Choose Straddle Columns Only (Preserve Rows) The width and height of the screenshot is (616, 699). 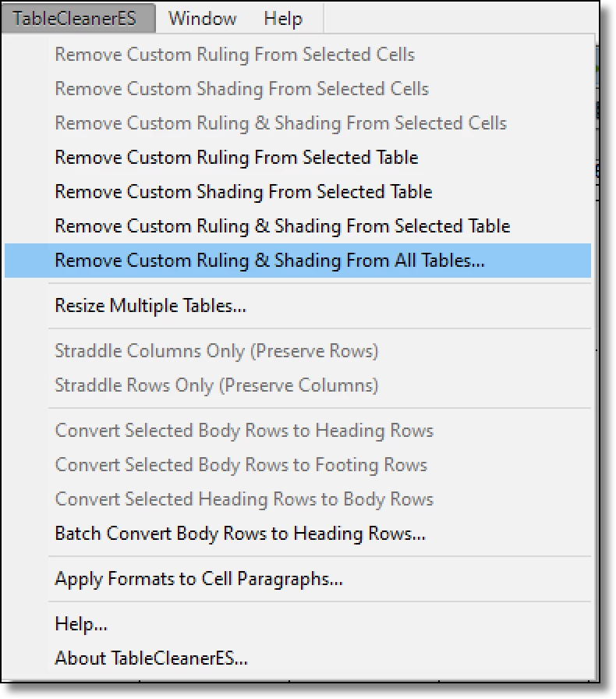[x=298, y=351]
